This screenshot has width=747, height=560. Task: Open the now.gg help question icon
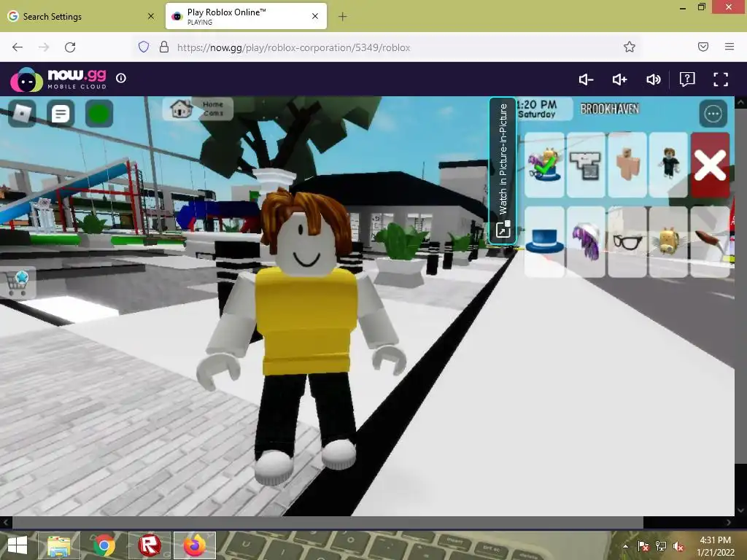tap(687, 79)
